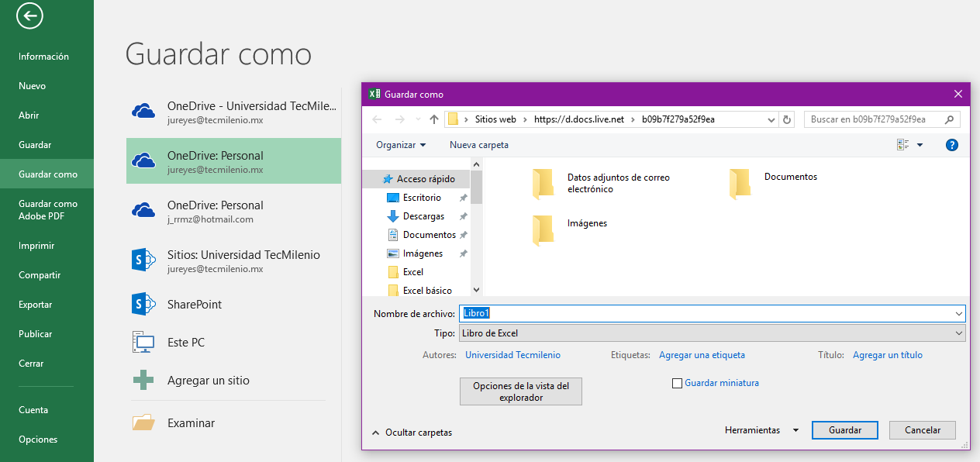
Task: Open the view options dropdown arrow
Action: coord(920,145)
